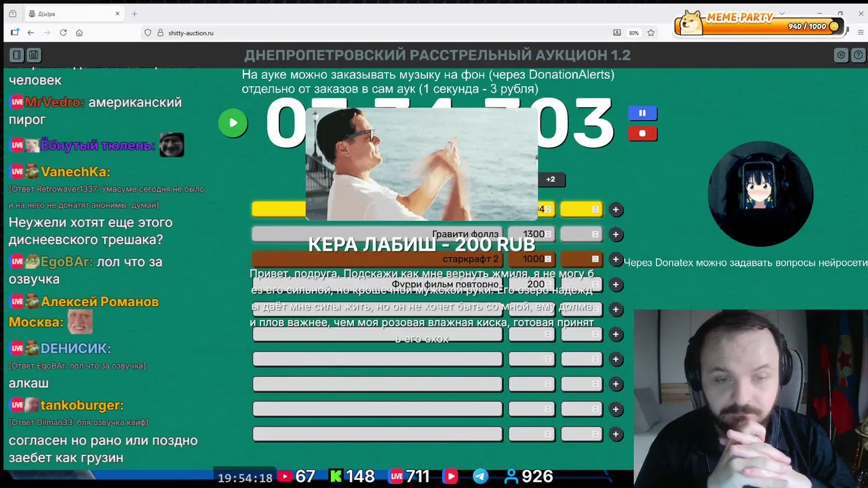Click add-amount field on Гравити фоллз row
Screen dimensions: 868x488
[x=581, y=235]
